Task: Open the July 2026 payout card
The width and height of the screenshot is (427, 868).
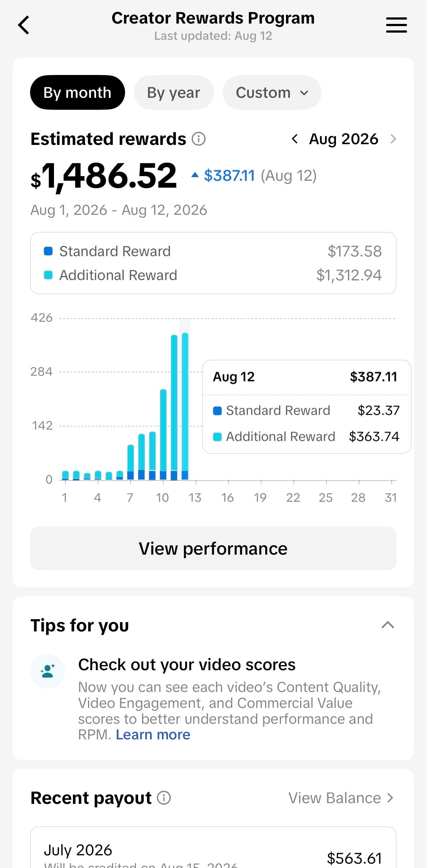Action: pos(213,848)
